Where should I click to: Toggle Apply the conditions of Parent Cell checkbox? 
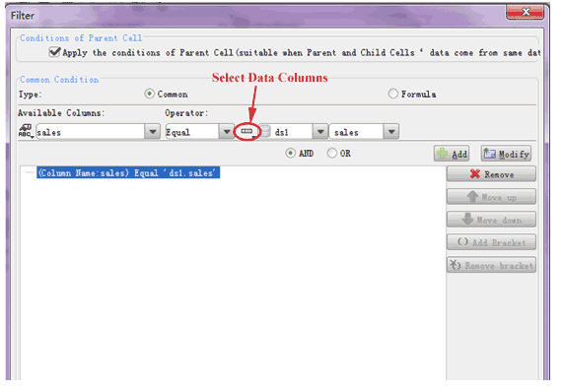pyautogui.click(x=54, y=52)
